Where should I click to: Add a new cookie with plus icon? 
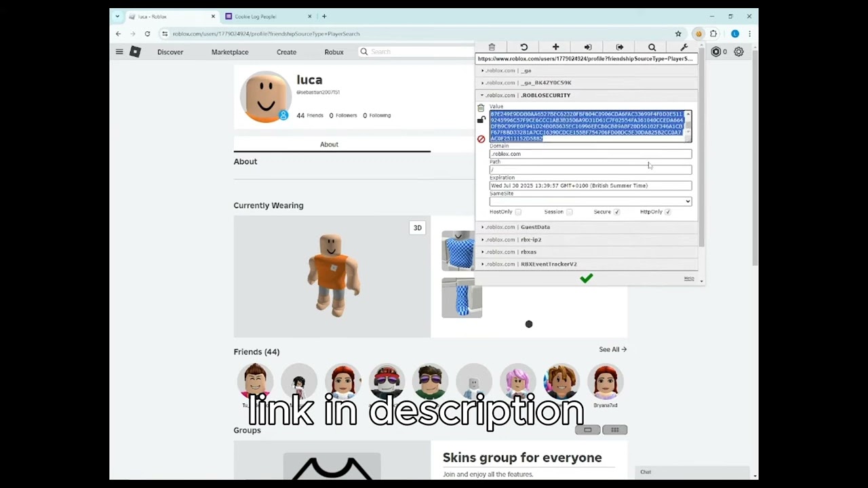(x=555, y=47)
